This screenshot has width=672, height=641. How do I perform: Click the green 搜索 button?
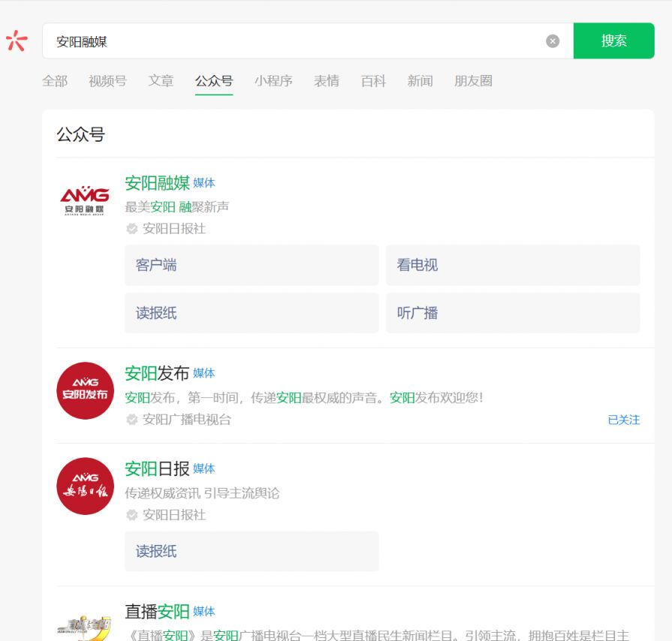(613, 41)
